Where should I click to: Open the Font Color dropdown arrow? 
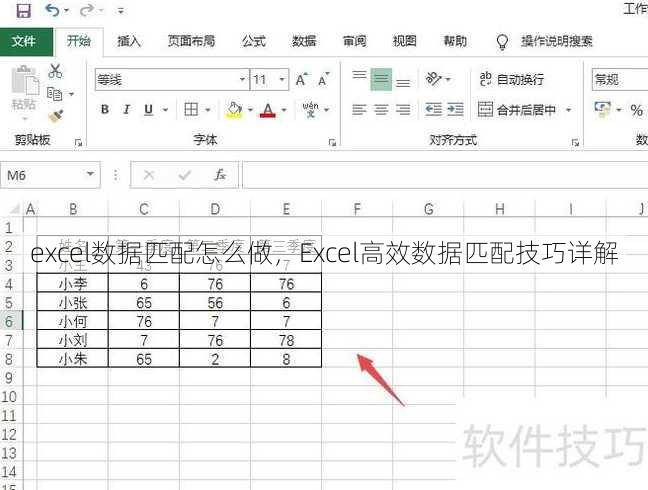284,110
